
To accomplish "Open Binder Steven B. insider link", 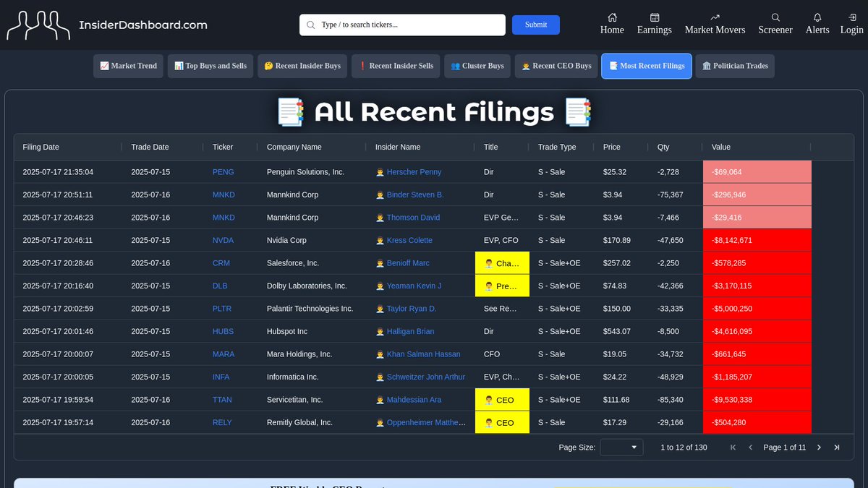I will click(x=415, y=194).
